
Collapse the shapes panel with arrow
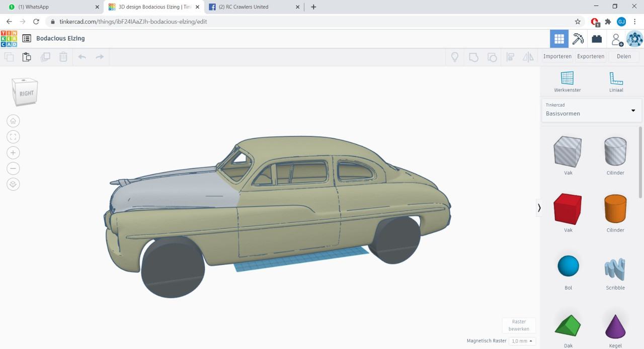click(x=539, y=207)
